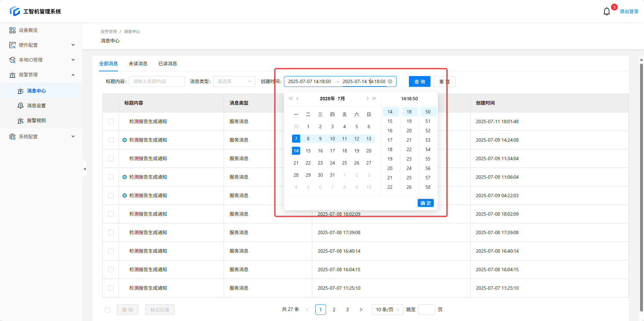
Task: Open the 消息类型 dropdown
Action: [x=234, y=81]
